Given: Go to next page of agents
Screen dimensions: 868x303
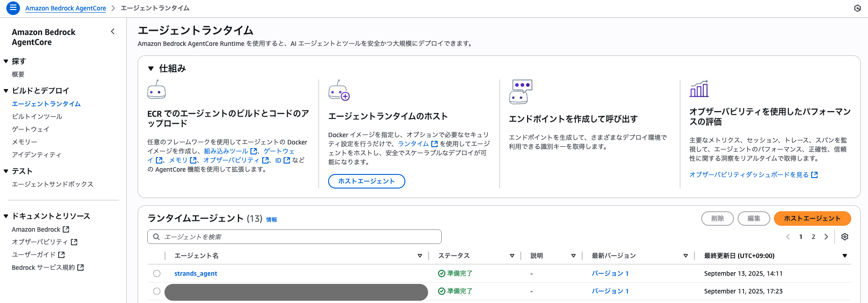Looking at the screenshot, I should [826, 237].
